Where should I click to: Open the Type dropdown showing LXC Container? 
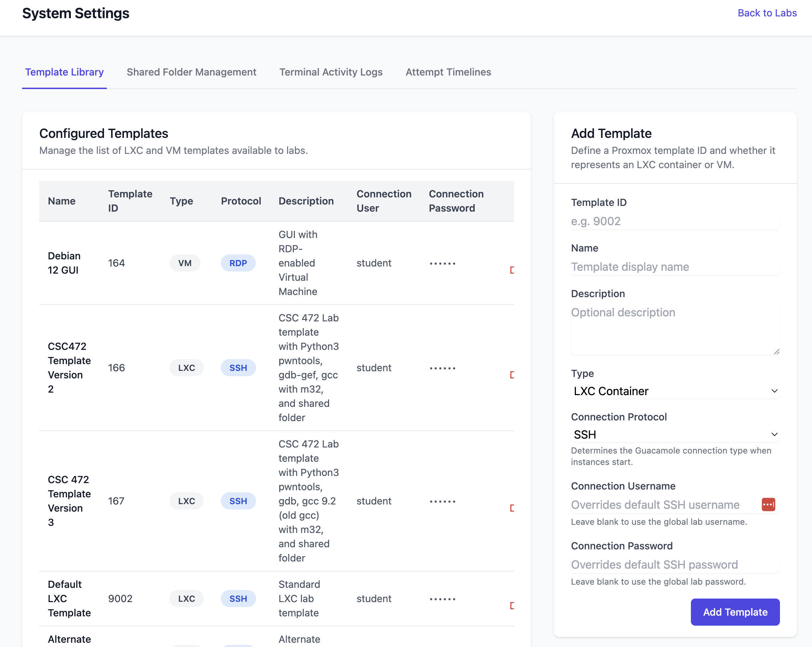click(675, 391)
